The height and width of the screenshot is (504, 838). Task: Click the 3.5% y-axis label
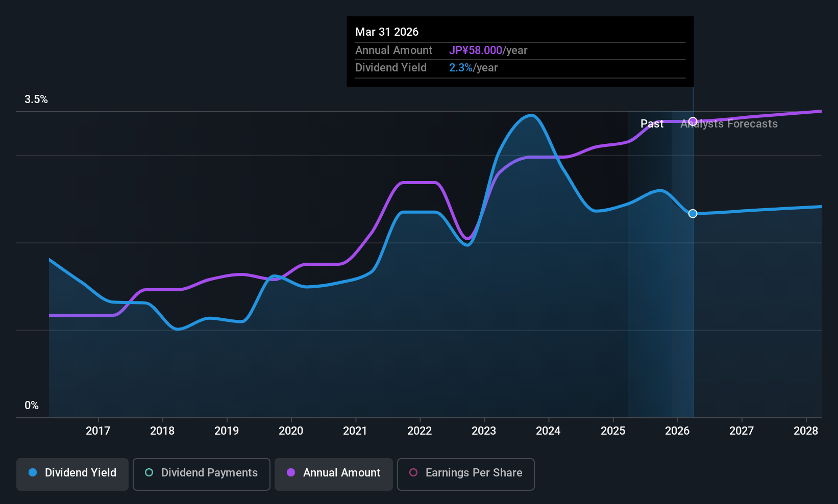(36, 99)
